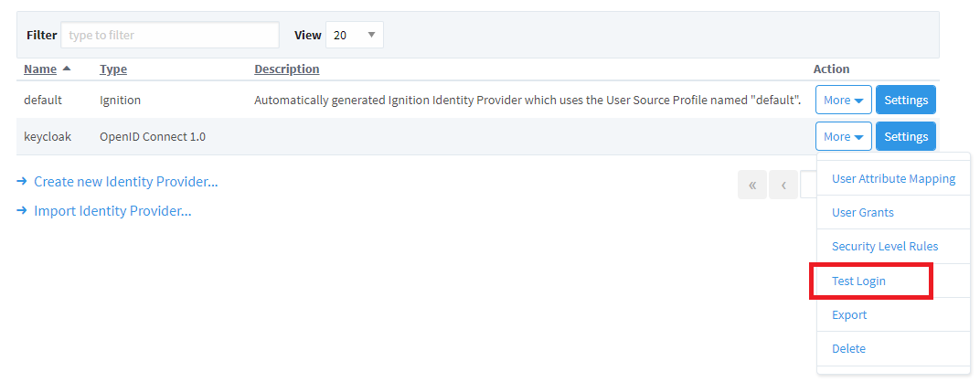Go to previous page of results
Viewport: 980px width, 382px height.
click(783, 185)
